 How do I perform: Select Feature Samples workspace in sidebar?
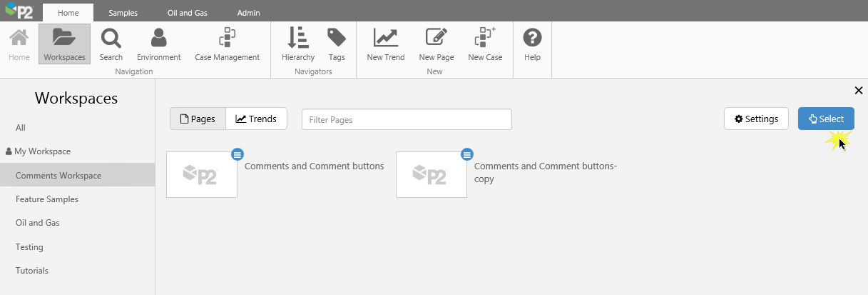(47, 199)
